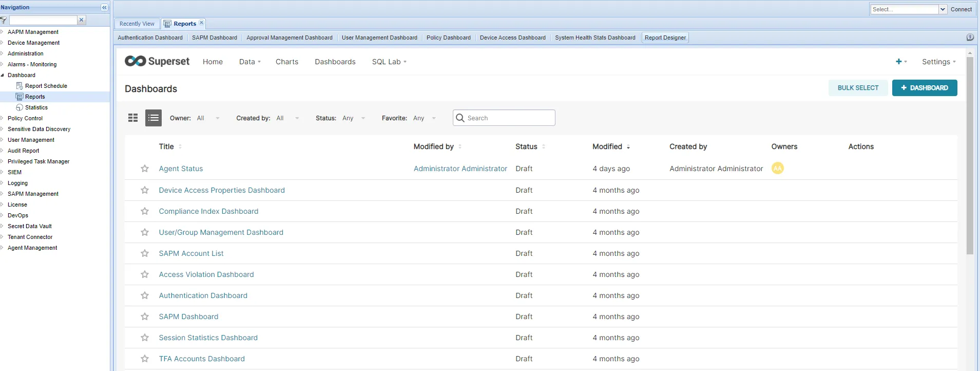Viewport: 980px width, 371px height.
Task: Close the Reports tab
Action: coord(201,23)
